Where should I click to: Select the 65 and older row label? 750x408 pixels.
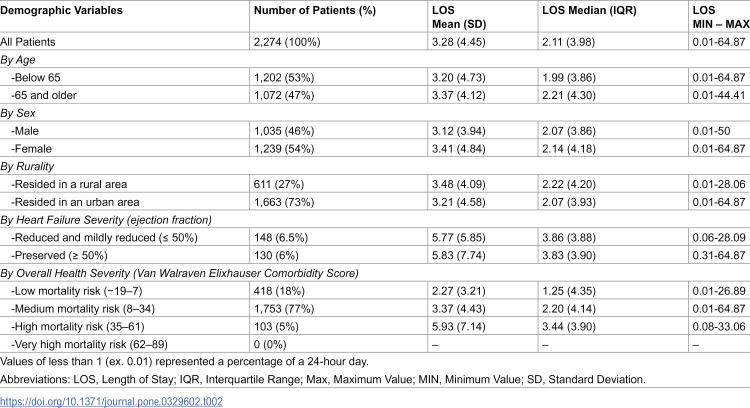(44, 95)
